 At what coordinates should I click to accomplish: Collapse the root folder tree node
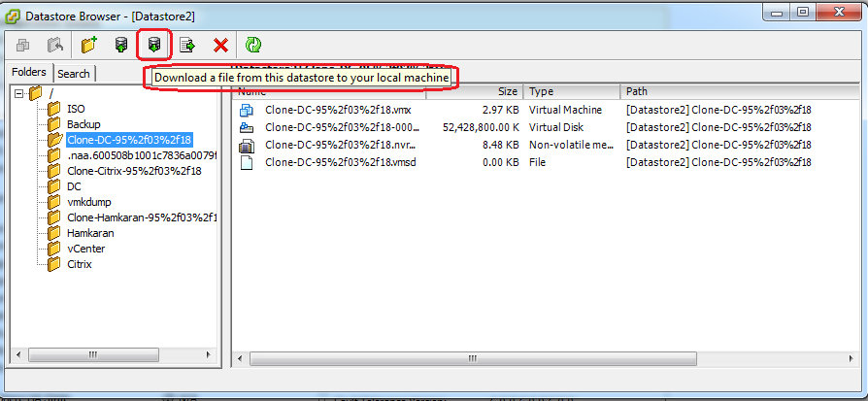point(18,93)
